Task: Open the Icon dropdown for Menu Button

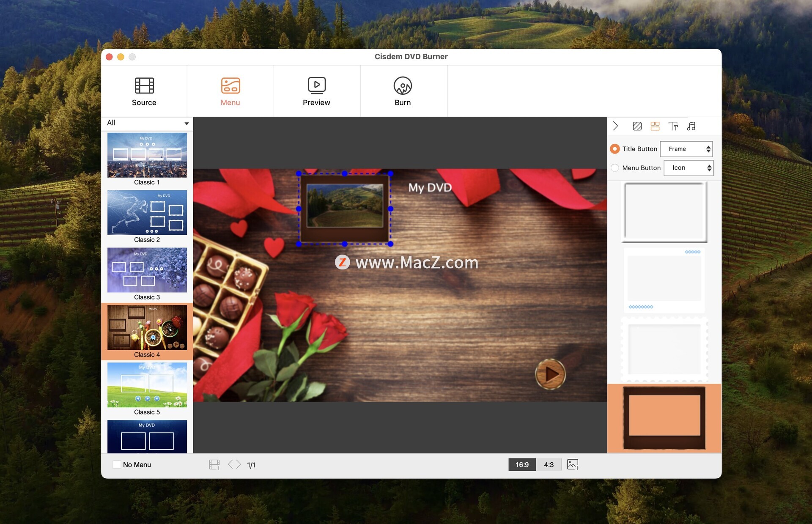Action: [x=689, y=168]
